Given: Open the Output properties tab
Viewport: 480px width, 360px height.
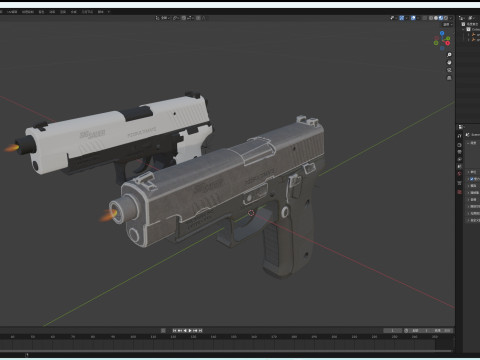Looking at the screenshot, I should [x=460, y=152].
